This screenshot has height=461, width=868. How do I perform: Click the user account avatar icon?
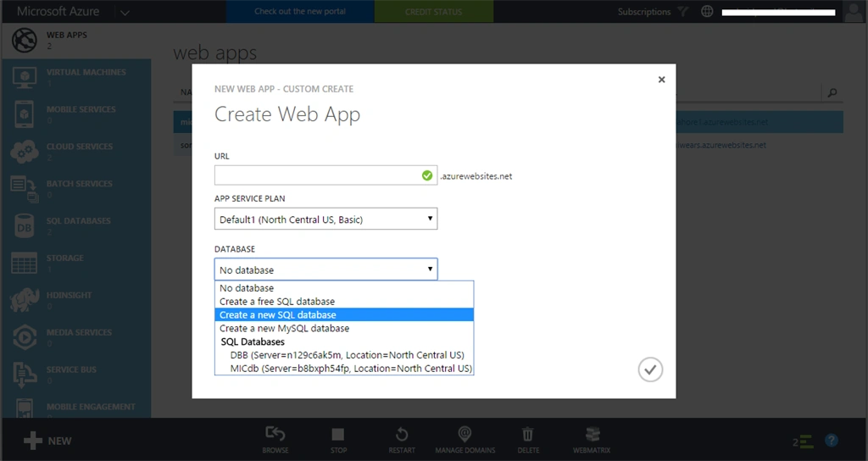(x=853, y=12)
